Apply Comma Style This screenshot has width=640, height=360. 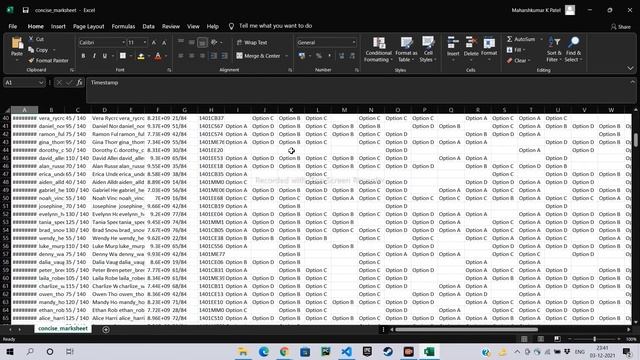[329, 56]
